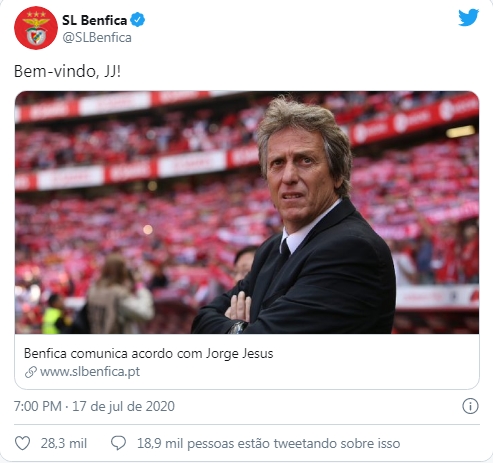This screenshot has width=493, height=463.
Task: Open the SL Benfica display name
Action: point(94,20)
